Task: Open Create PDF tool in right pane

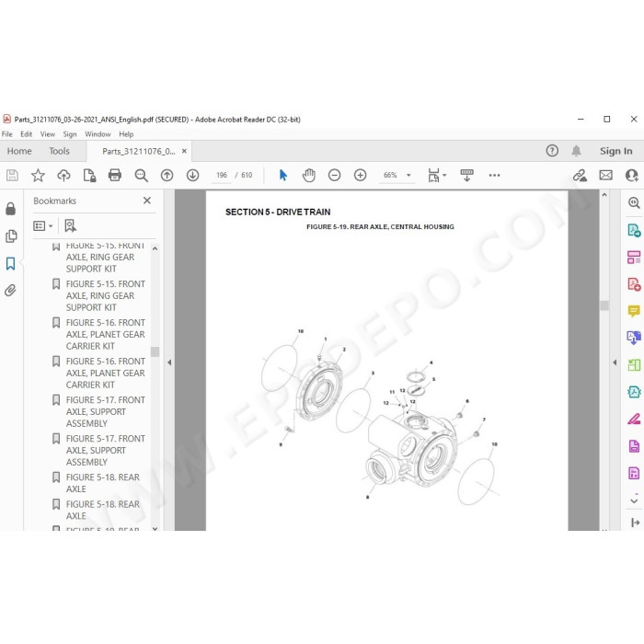Action: (x=634, y=284)
